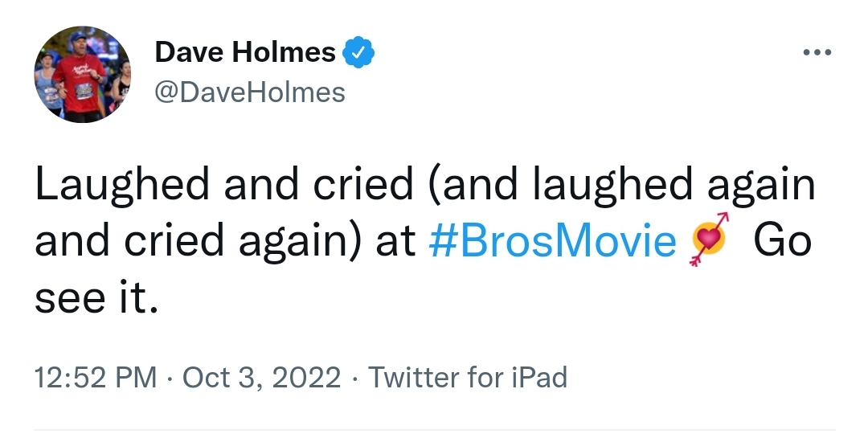Open Dave Holmes' round profile picture

tap(83, 74)
